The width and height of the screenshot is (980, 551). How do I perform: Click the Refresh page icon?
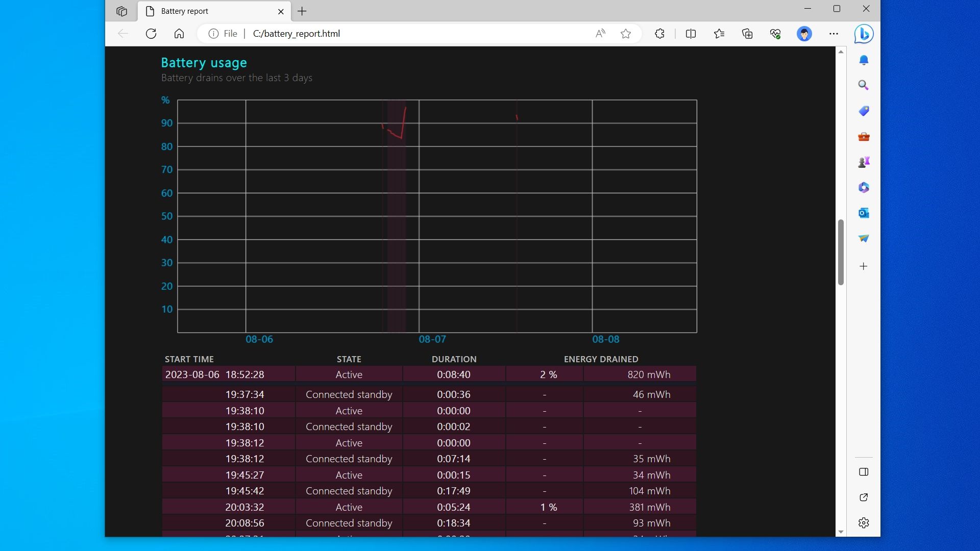(151, 34)
